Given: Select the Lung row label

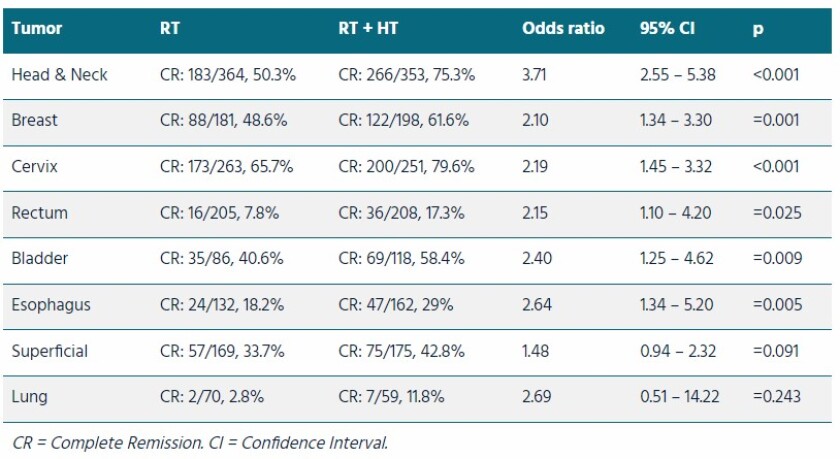Looking at the screenshot, I should tap(28, 397).
